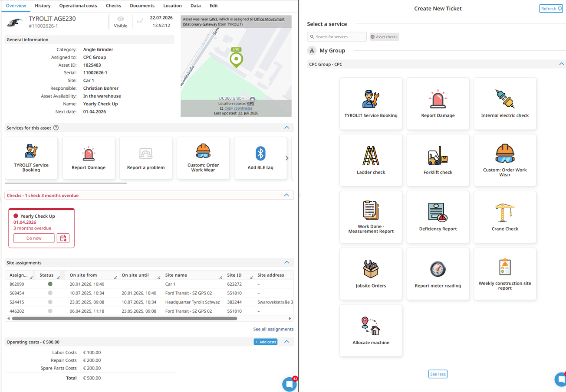Screen dimensions: 566x392
Task: Click the help icon beside Services for this asset
Action: click(x=56, y=128)
